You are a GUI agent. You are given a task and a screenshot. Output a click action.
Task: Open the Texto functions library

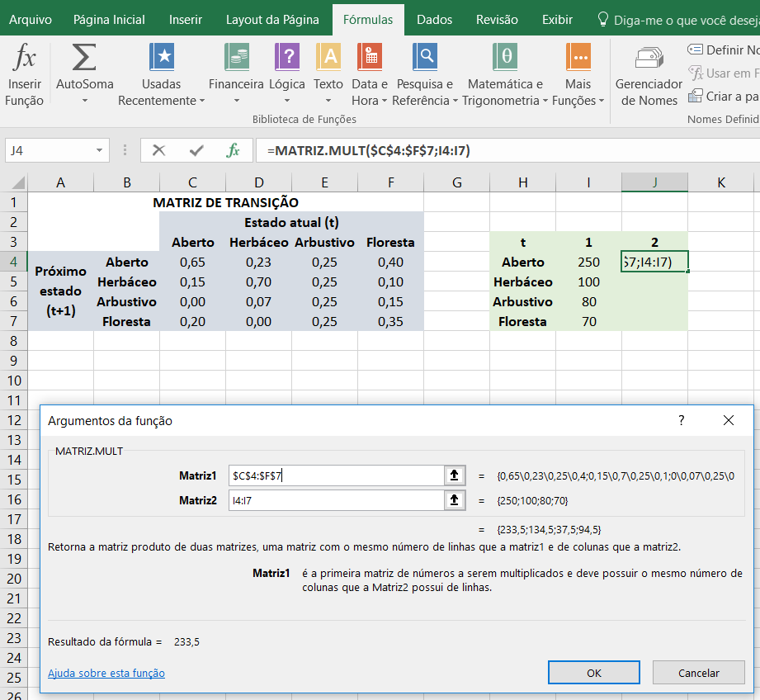(x=328, y=59)
